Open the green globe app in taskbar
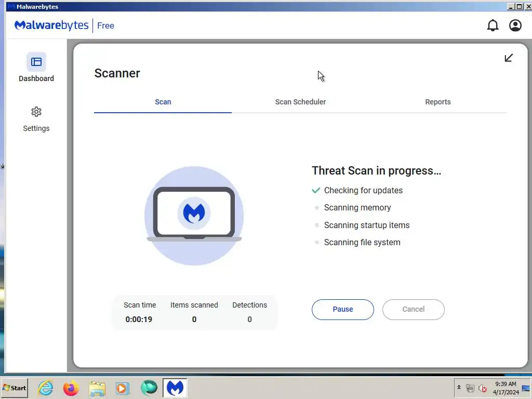The image size is (532, 399). pyautogui.click(x=149, y=388)
